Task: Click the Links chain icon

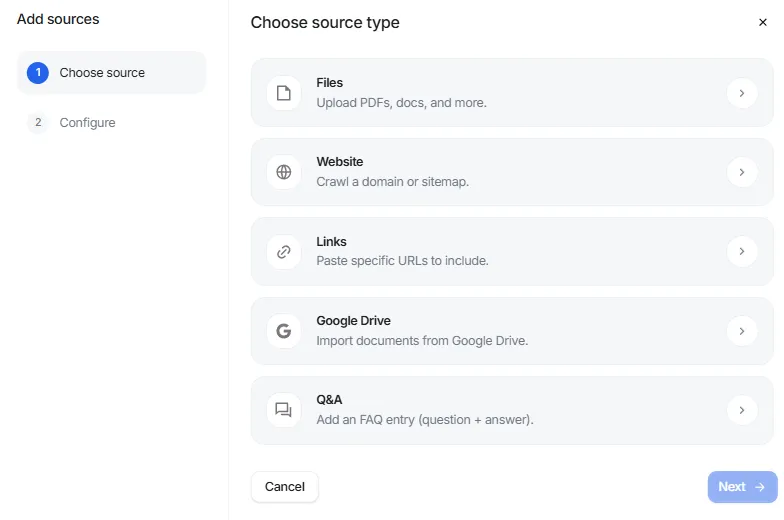Action: coord(284,252)
